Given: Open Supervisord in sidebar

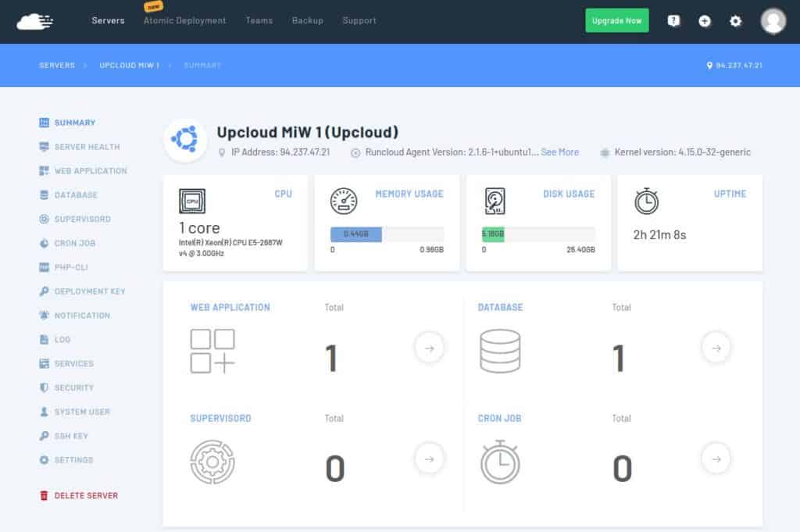Looking at the screenshot, I should point(83,219).
